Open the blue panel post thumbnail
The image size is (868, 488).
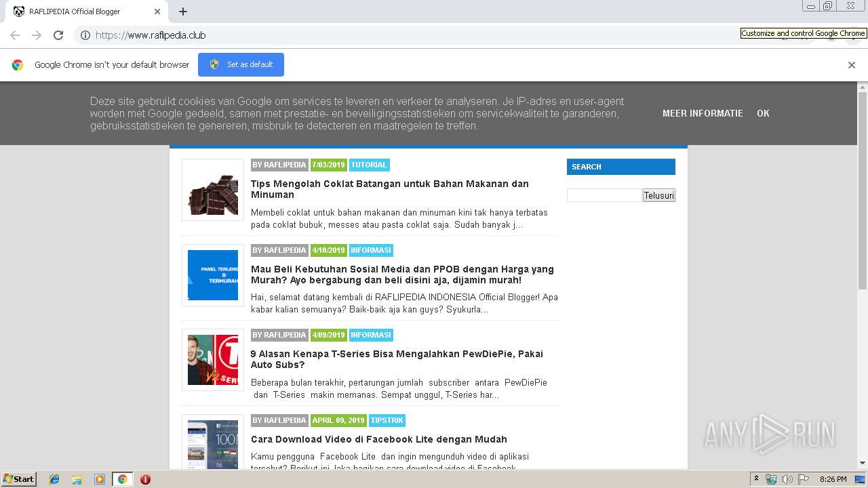coord(213,275)
